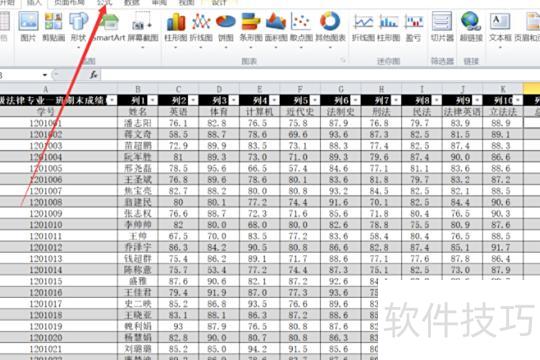Switch to the 公式 ribbon tab

click(x=104, y=3)
